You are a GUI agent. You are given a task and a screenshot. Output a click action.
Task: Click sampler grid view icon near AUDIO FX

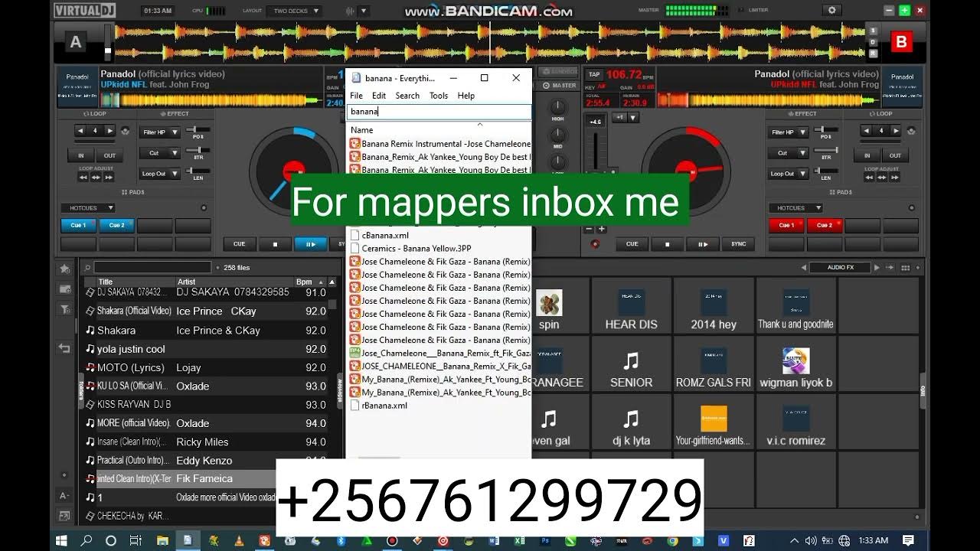906,268
